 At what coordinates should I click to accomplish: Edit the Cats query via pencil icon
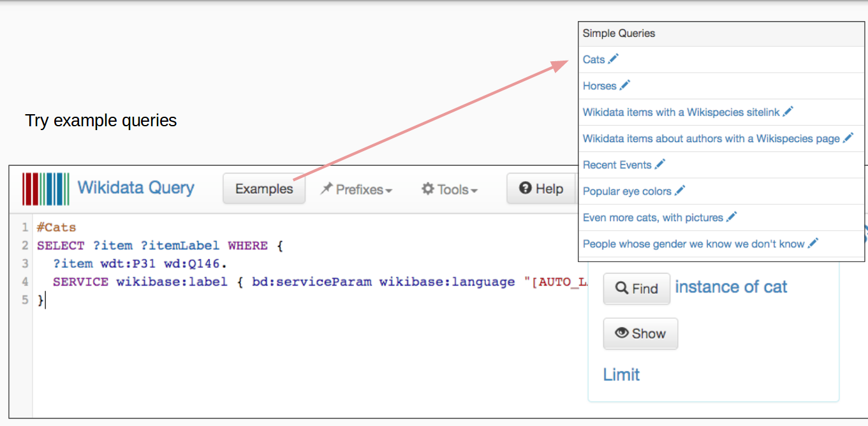tap(613, 59)
